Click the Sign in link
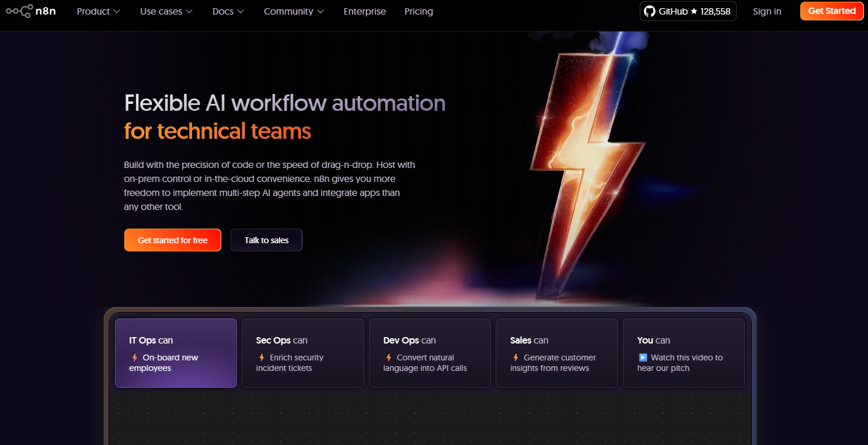 pyautogui.click(x=767, y=11)
